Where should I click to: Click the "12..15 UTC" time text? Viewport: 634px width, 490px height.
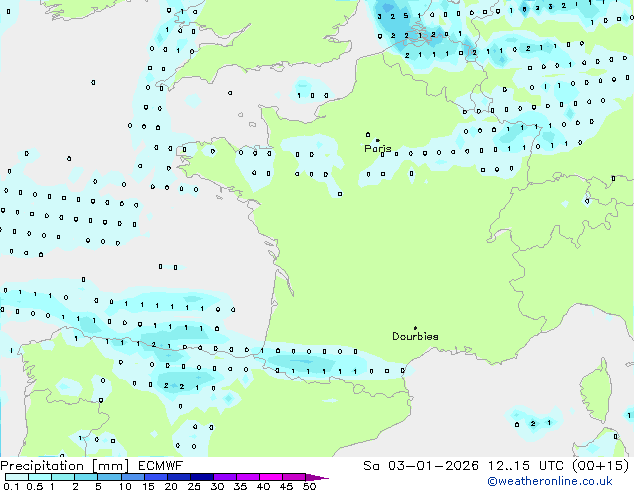click(x=526, y=466)
